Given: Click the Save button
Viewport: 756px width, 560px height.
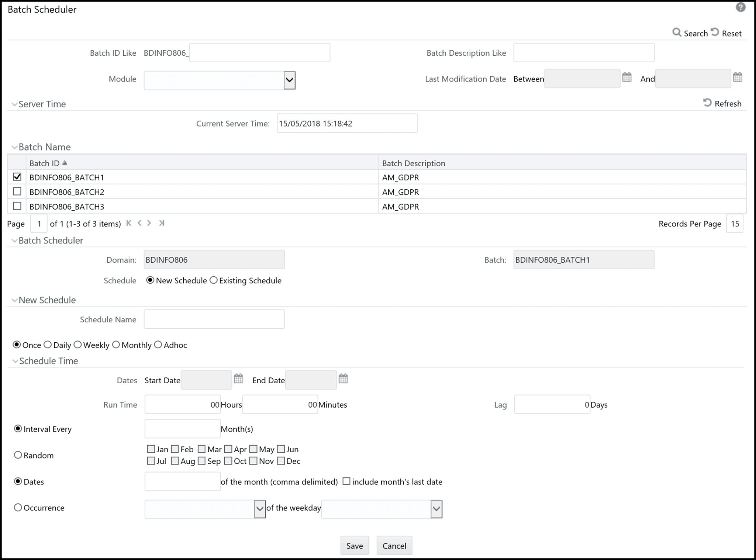Looking at the screenshot, I should coord(354,545).
